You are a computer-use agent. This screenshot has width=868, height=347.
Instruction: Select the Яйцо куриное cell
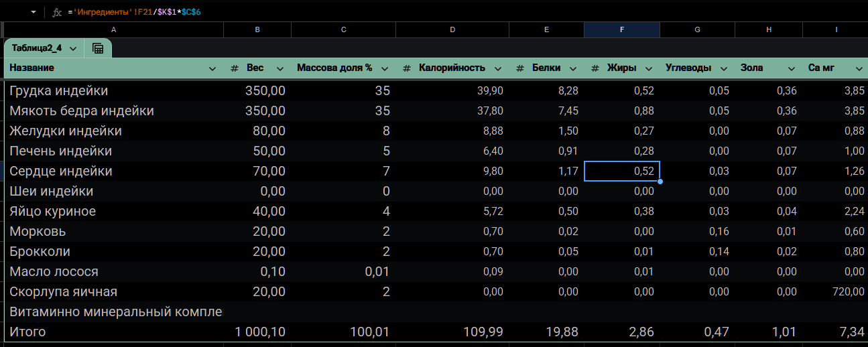[113, 211]
